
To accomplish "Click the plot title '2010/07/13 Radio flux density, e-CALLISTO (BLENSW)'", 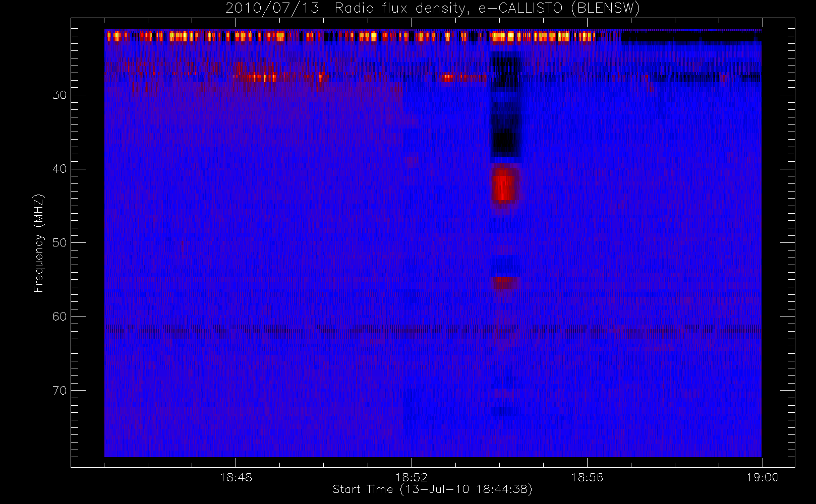I will click(432, 8).
